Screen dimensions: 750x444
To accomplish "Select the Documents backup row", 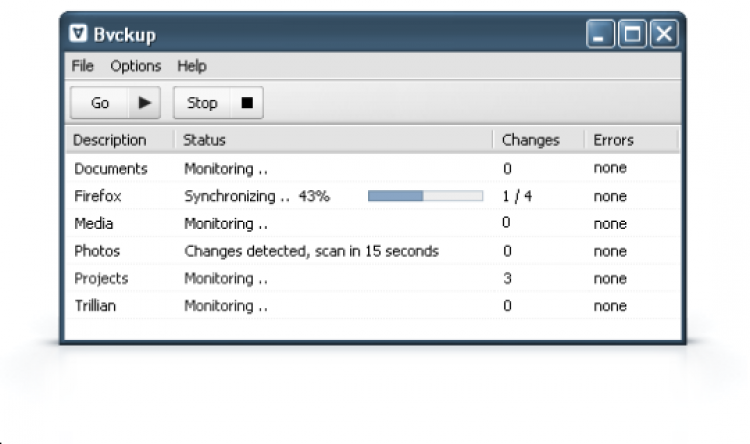I will tap(111, 169).
